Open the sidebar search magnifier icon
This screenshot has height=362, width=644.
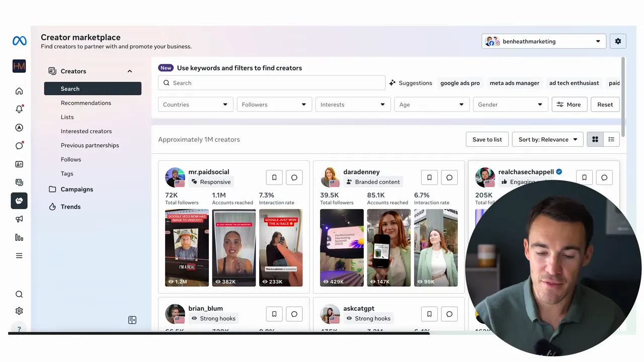(x=19, y=294)
